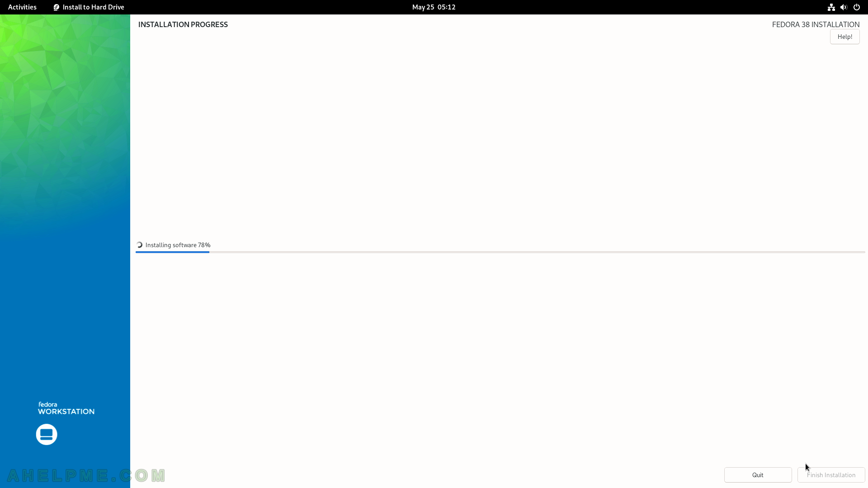Click the INSTALLATION PROGRESS heading
This screenshot has width=868, height=488.
(183, 24)
